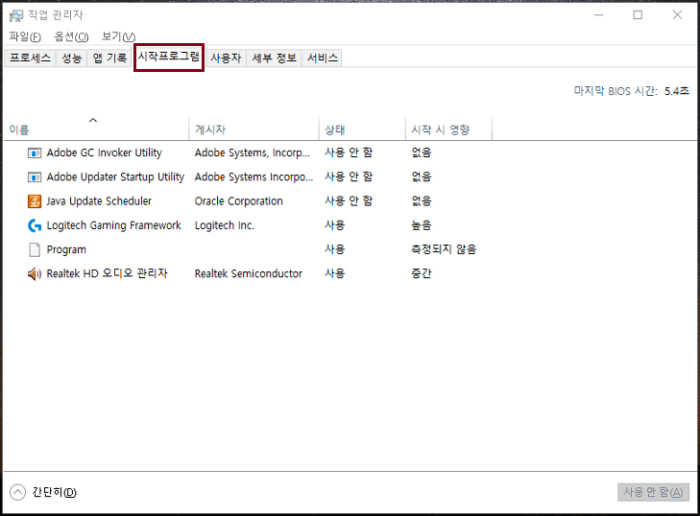The height and width of the screenshot is (516, 700).
Task: Click the Adobe GC Invoker Utility icon
Action: pyautogui.click(x=34, y=153)
